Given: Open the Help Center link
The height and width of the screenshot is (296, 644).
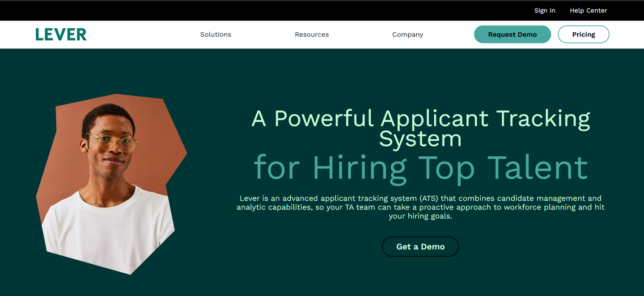Looking at the screenshot, I should (x=589, y=10).
